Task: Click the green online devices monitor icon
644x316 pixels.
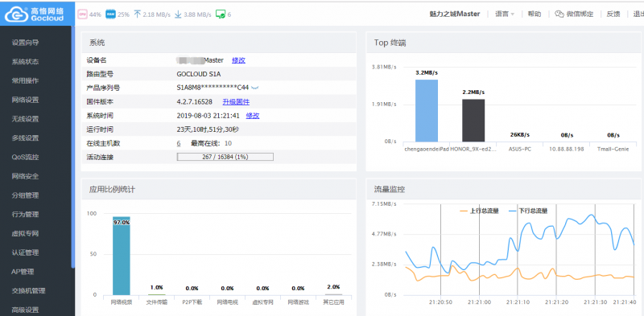Action: click(220, 14)
